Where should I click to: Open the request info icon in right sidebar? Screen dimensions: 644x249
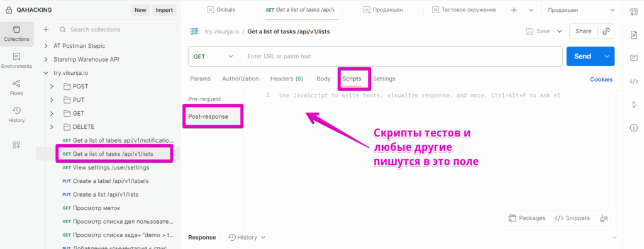tap(634, 128)
